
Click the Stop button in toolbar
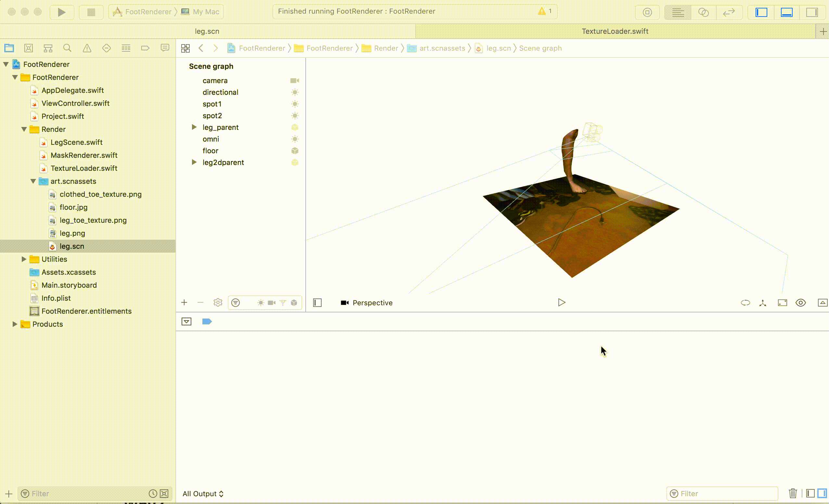coord(91,12)
